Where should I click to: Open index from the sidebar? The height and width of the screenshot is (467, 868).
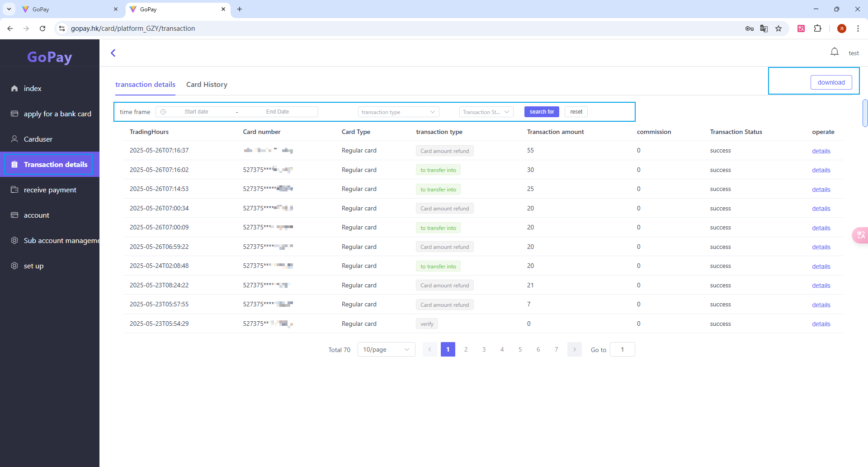[x=32, y=88]
